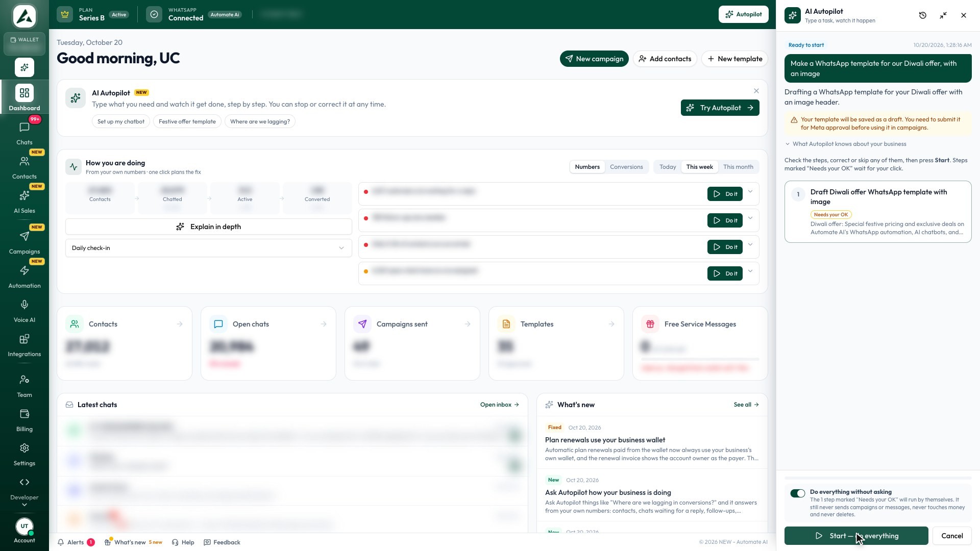This screenshot has height=551, width=980.
Task: Select the Numbers tab
Action: (587, 167)
